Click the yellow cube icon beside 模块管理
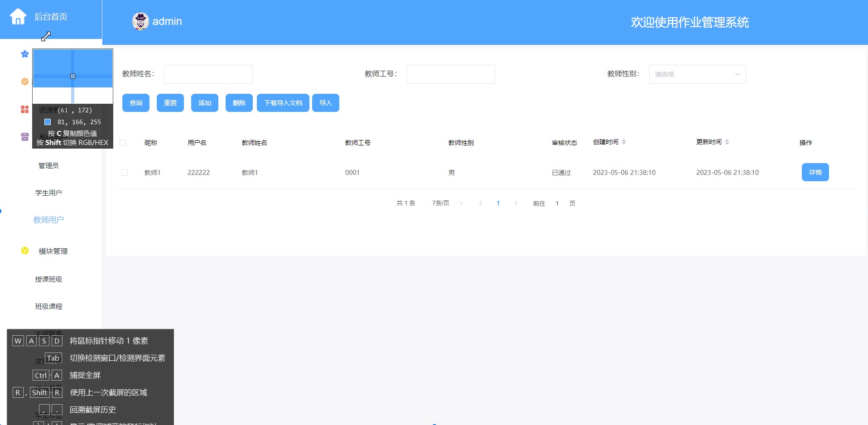This screenshot has width=868, height=425. coord(25,251)
